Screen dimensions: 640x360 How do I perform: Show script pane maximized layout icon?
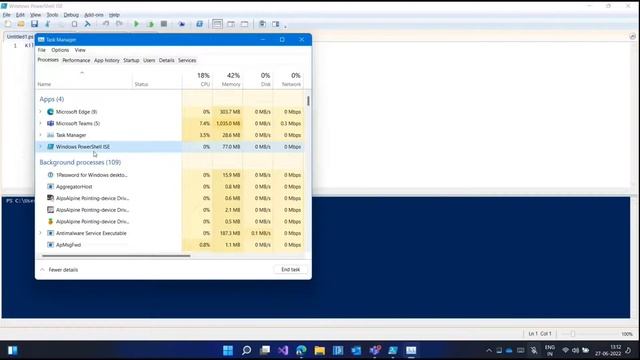244,24
